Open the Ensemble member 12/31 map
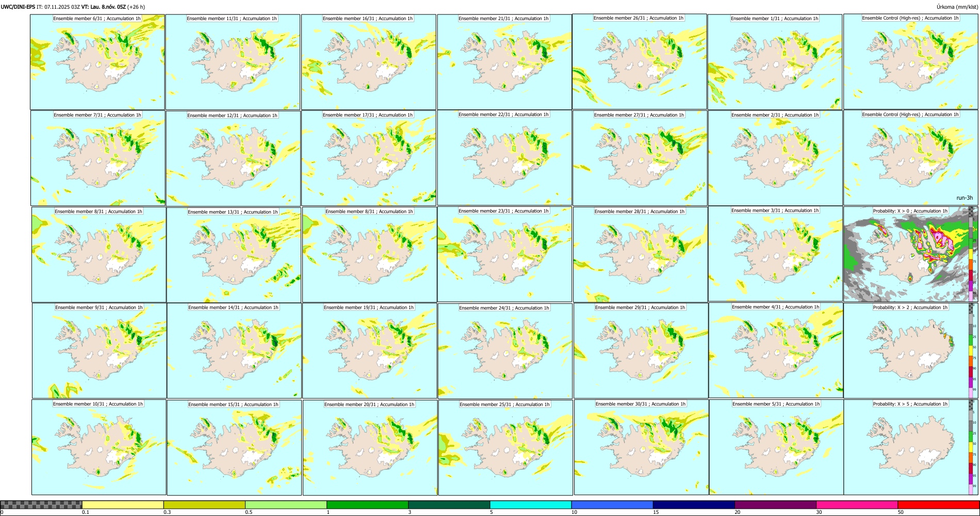Screen dimensions: 980x516 pos(233,159)
